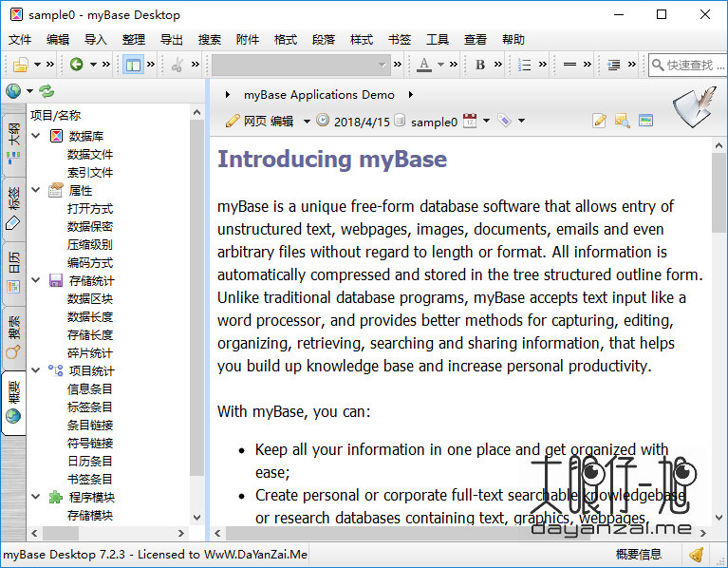This screenshot has height=568, width=728.
Task: Click the myBase Applications Demo breadcrumb
Action: [x=319, y=95]
